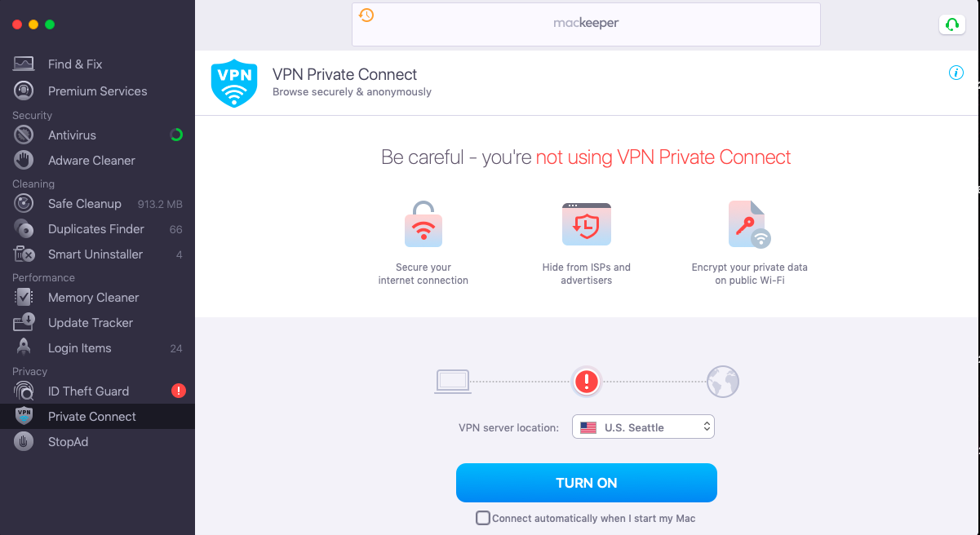Click the red ID Theft Guard alert badge

click(178, 391)
